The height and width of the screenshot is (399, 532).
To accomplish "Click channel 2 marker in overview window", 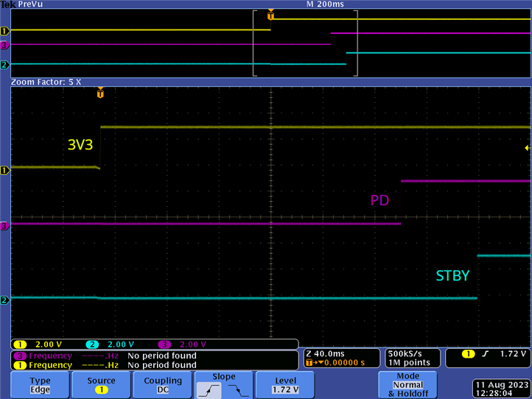I will coord(4,64).
